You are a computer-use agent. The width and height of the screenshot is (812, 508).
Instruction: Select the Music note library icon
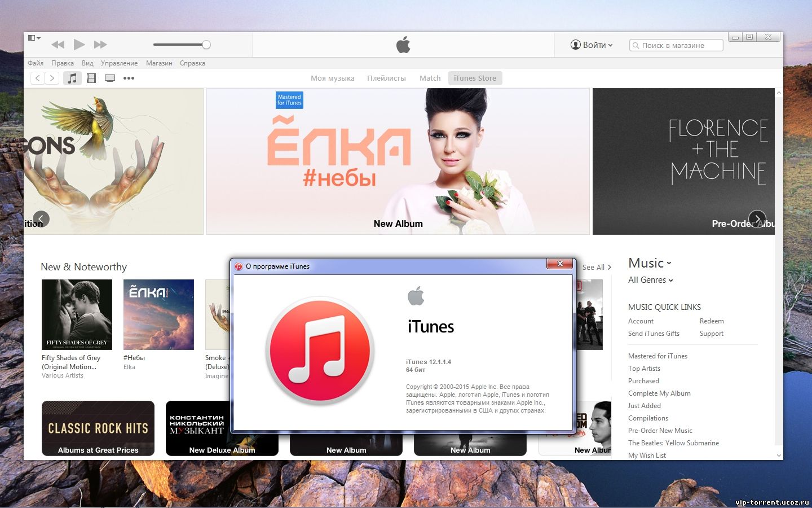(72, 78)
